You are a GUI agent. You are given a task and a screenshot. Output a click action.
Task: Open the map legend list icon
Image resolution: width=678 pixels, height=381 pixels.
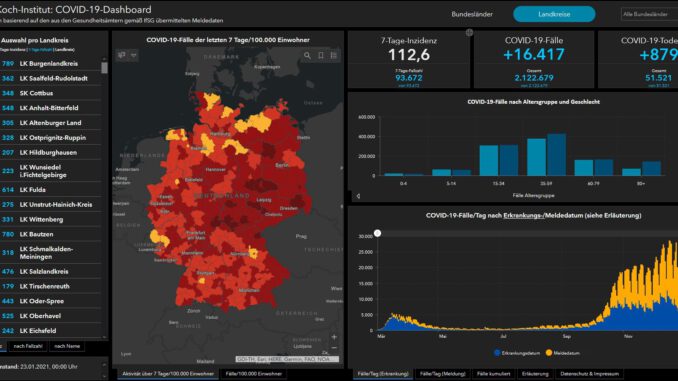[333, 55]
